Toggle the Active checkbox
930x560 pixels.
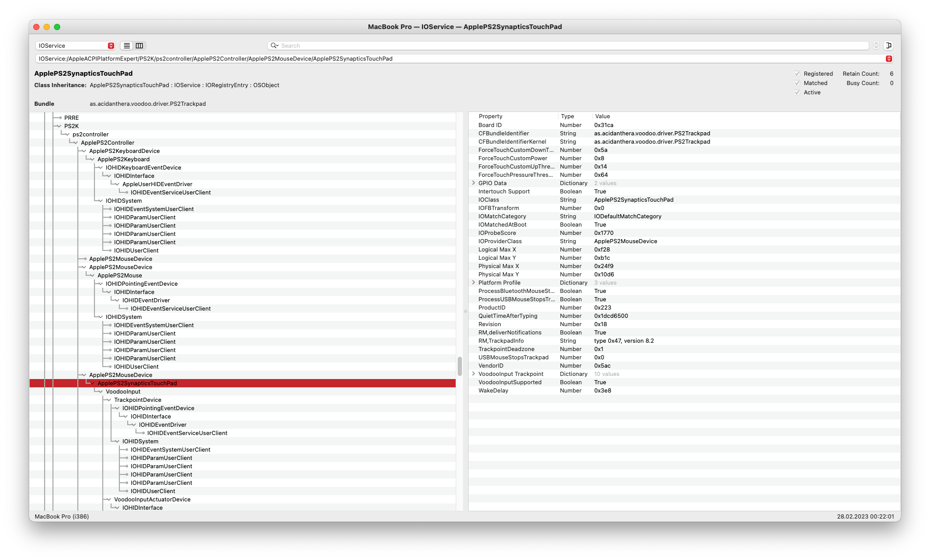[x=797, y=92]
